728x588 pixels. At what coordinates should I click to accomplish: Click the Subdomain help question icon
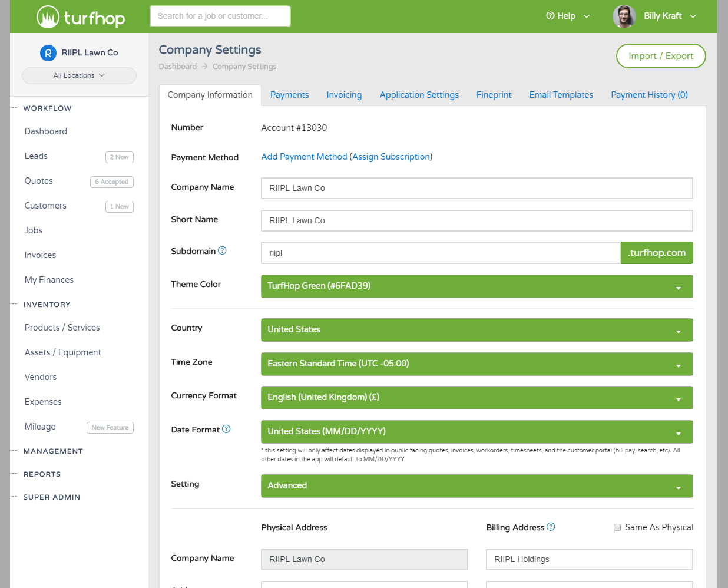(x=222, y=250)
